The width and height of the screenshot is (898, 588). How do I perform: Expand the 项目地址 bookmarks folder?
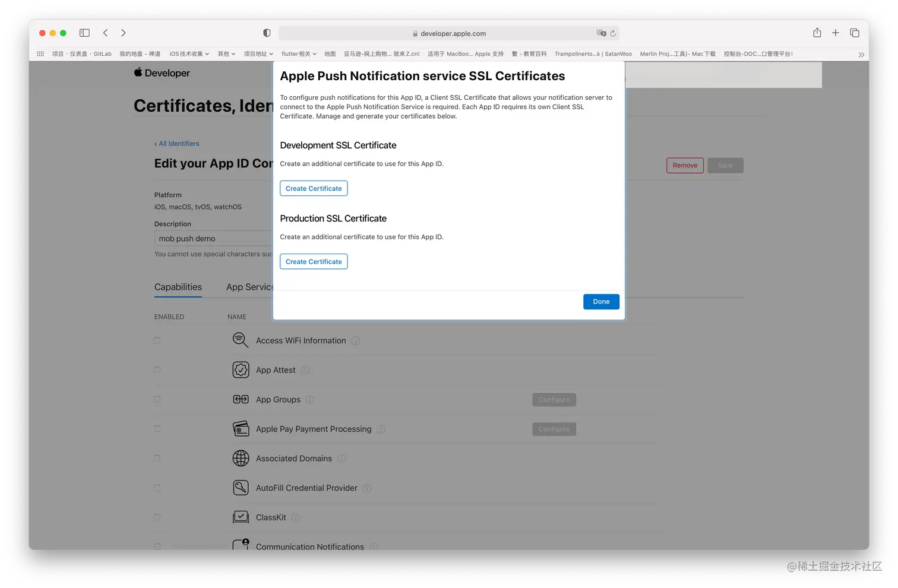click(258, 54)
